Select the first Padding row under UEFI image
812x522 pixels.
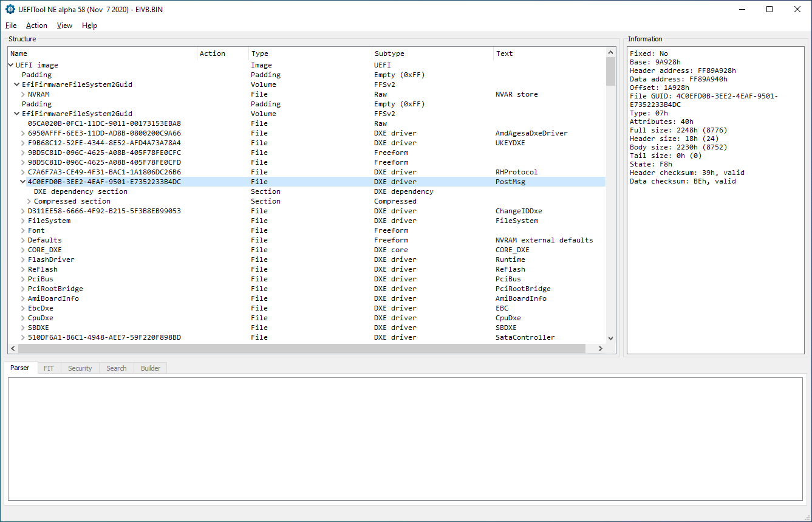tap(307, 75)
